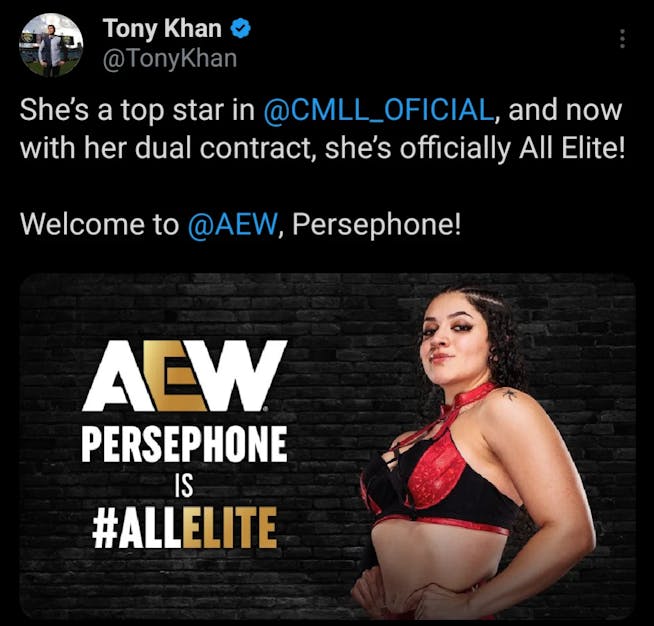This screenshot has width=654, height=626.
Task: Click the blue verified badge
Action: click(241, 29)
